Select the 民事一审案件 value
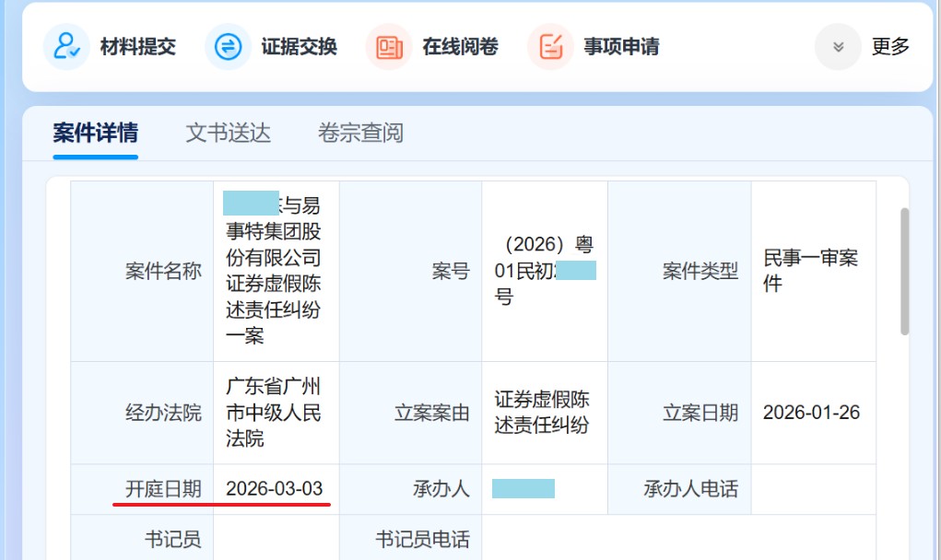Screen dimensions: 941x560 click(810, 271)
